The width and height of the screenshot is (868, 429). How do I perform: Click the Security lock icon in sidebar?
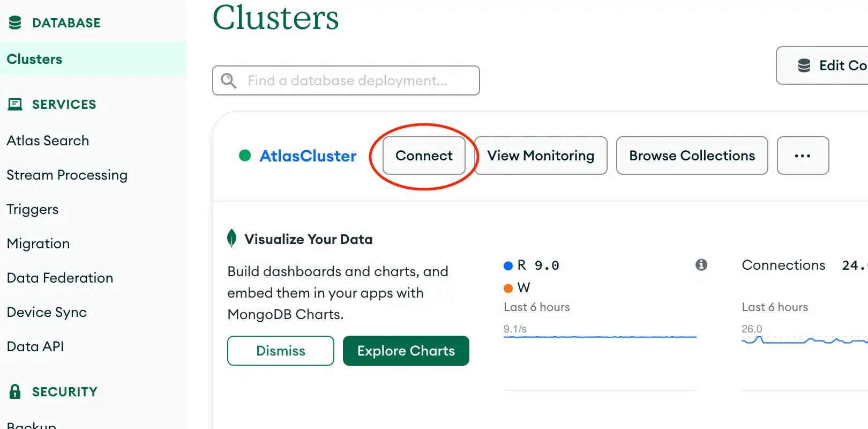16,391
